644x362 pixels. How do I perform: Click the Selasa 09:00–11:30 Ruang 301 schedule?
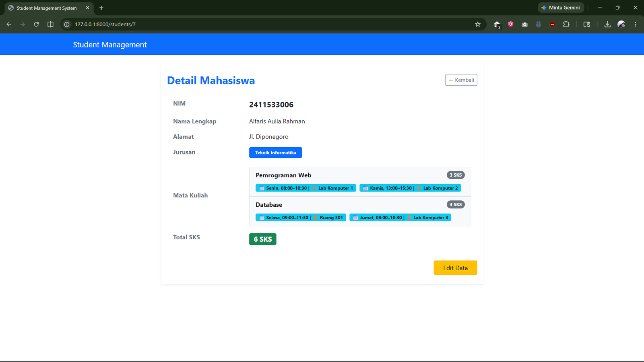[301, 218]
